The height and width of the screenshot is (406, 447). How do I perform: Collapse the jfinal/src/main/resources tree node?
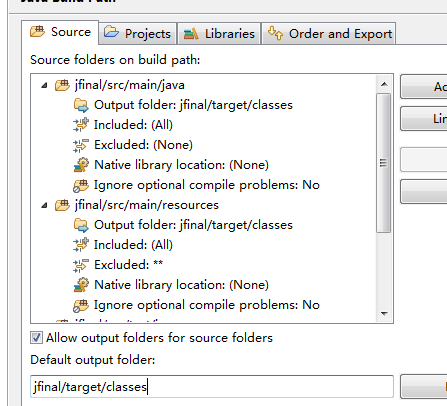pyautogui.click(x=44, y=205)
